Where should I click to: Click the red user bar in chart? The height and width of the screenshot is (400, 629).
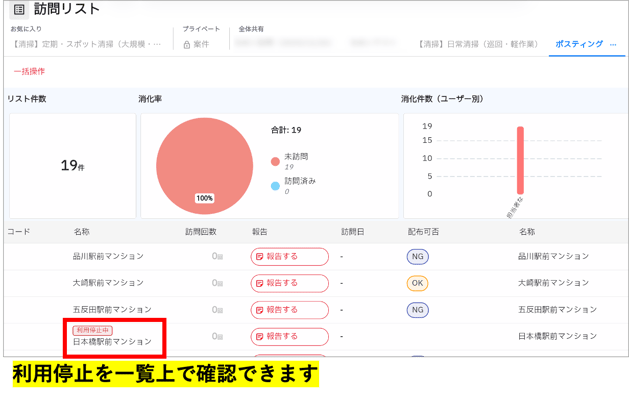(520, 160)
